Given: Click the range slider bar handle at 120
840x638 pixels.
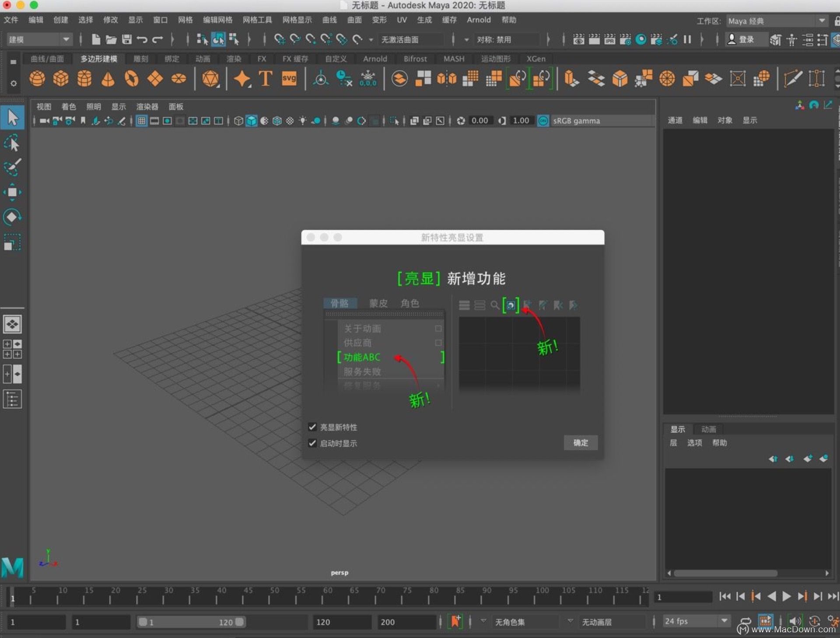Looking at the screenshot, I should [239, 622].
